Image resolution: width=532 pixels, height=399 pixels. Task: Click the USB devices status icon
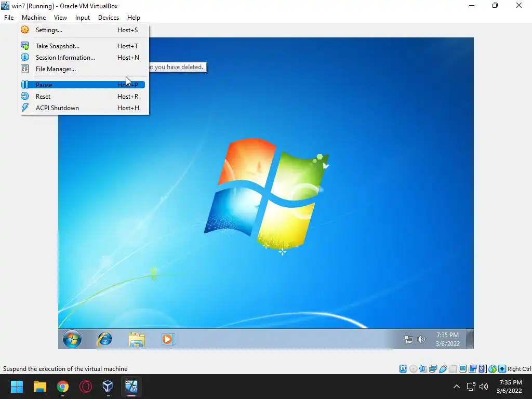click(443, 369)
